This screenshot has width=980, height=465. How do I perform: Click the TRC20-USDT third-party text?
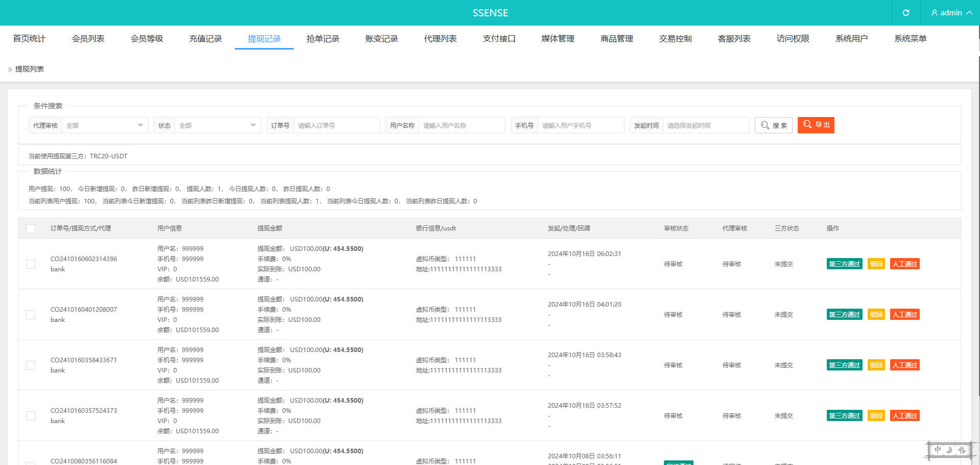(108, 156)
